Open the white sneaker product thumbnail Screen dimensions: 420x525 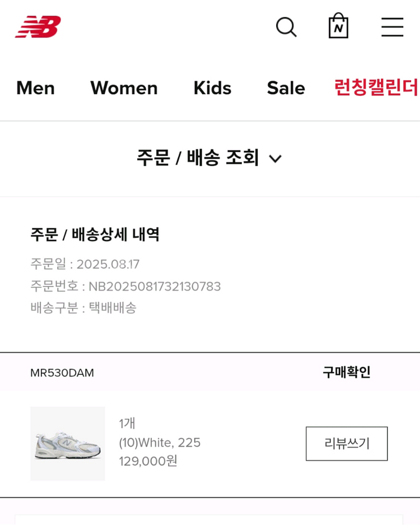point(68,444)
